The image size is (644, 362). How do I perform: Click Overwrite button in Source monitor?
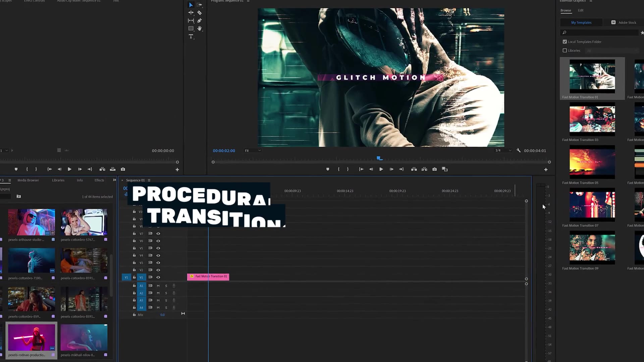pyautogui.click(x=113, y=169)
